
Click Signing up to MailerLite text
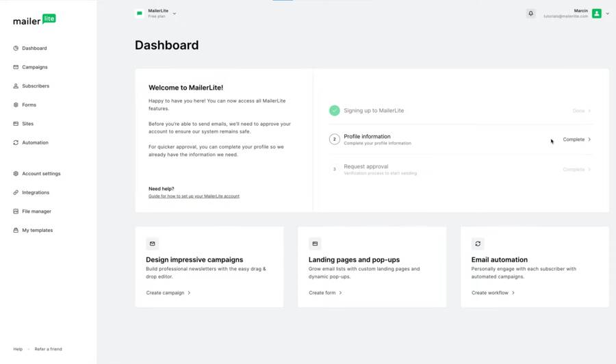point(374,111)
